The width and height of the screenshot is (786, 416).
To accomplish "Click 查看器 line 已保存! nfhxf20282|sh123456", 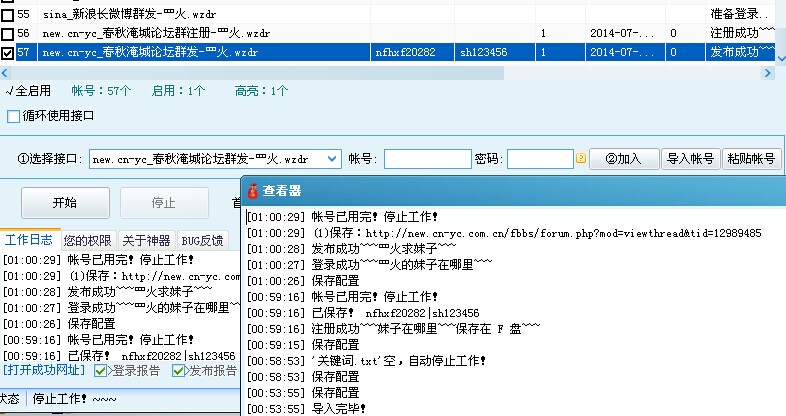I will point(363,313).
